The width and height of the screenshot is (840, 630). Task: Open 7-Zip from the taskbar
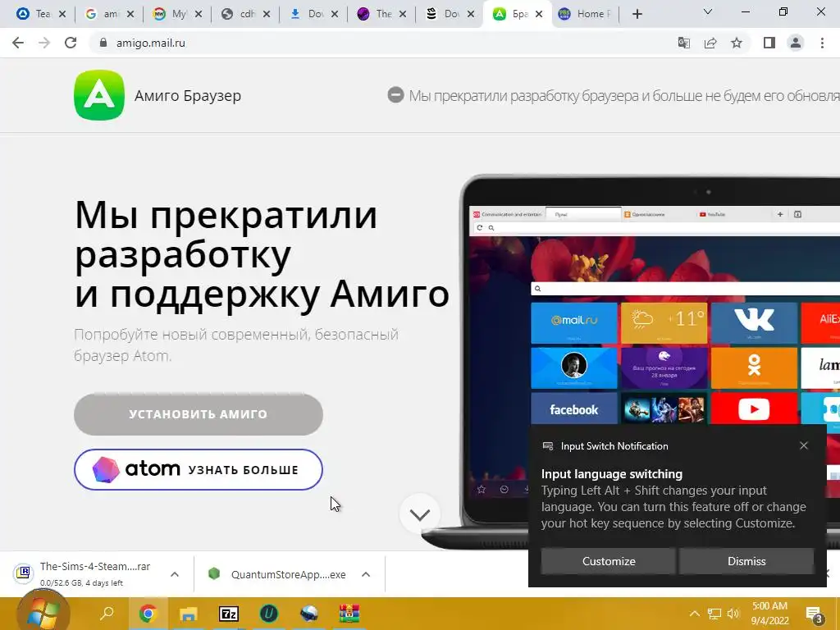pos(229,614)
